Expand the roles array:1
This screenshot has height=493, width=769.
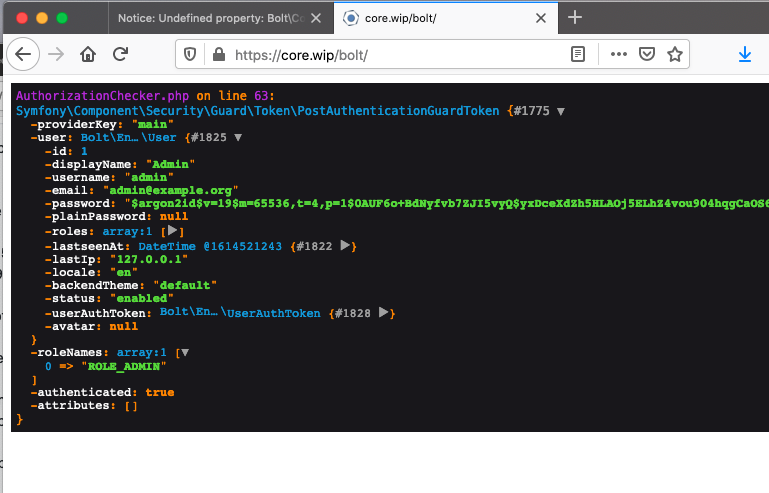172,230
